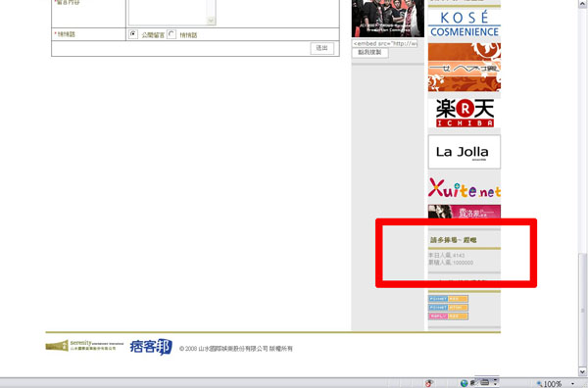This screenshot has width=588, height=388.
Task: Click the 送出 submit button
Action: tap(322, 48)
